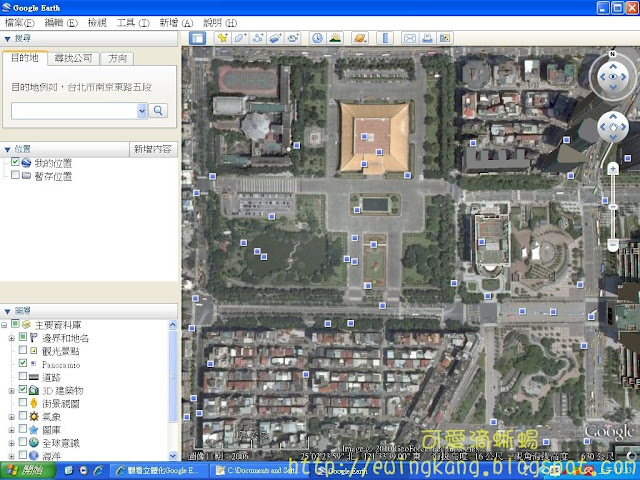640x480 pixels.
Task: Toggle sunlight across the landscape icon
Action: (x=335, y=38)
